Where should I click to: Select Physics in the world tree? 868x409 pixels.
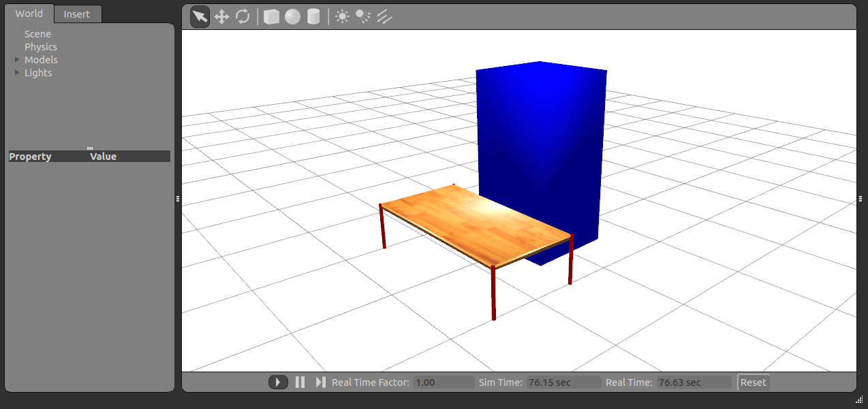point(41,47)
